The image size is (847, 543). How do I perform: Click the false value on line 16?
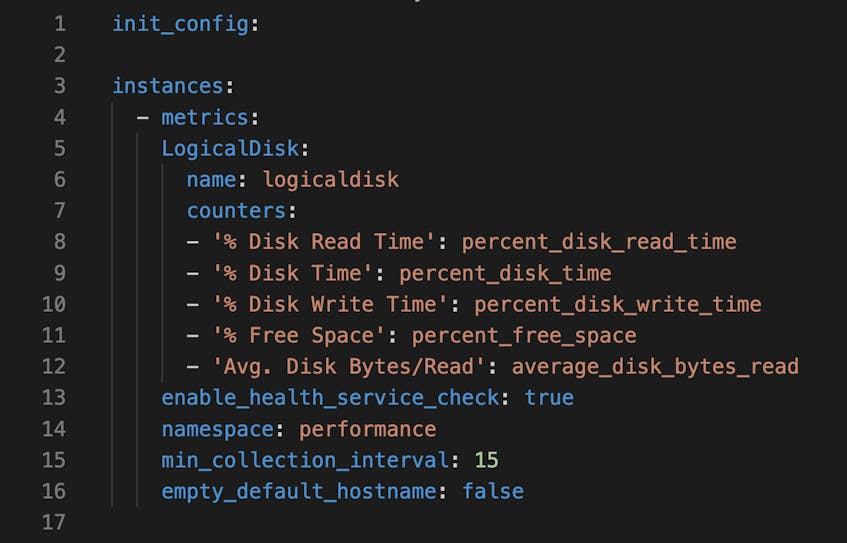493,491
